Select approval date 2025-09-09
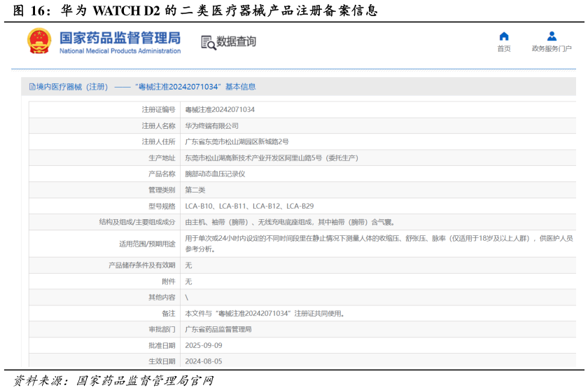The image size is (588, 390). 204,345
